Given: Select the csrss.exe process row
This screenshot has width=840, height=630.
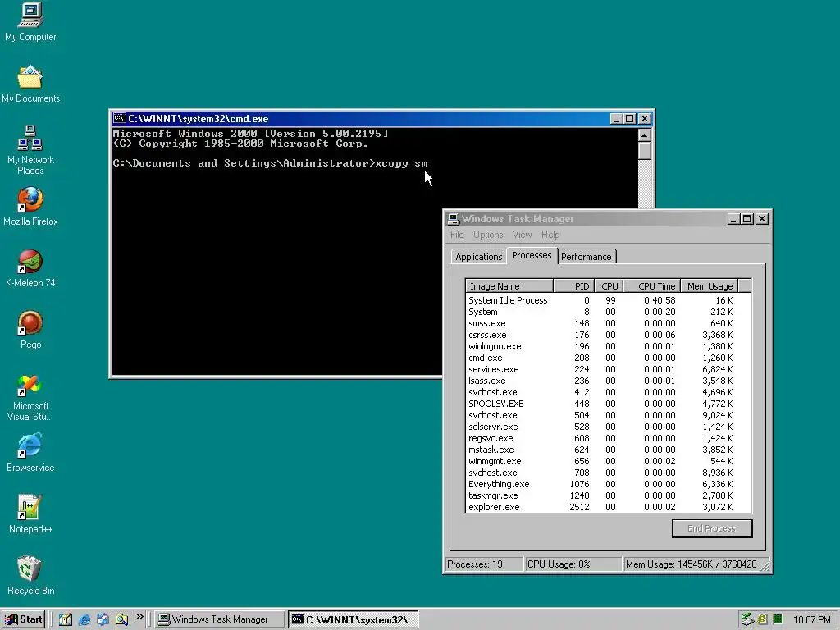Looking at the screenshot, I should tap(608, 335).
